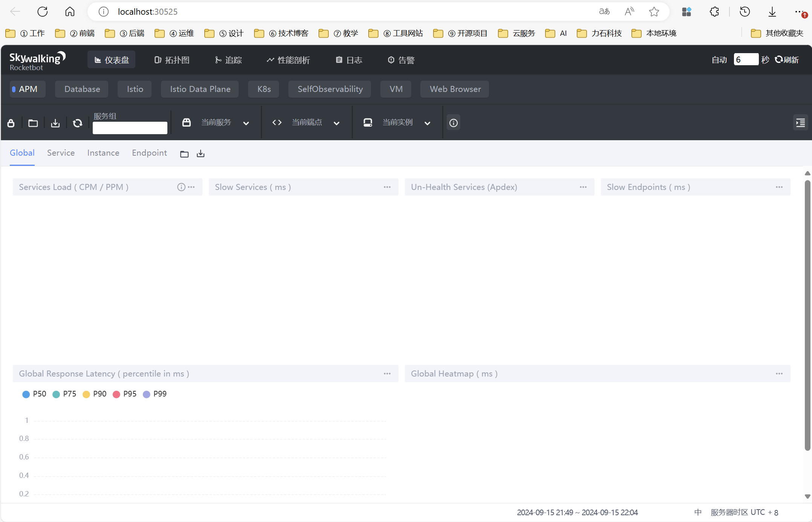Switch interface language via the 中 toggle
The width and height of the screenshot is (812, 522).
click(698, 512)
